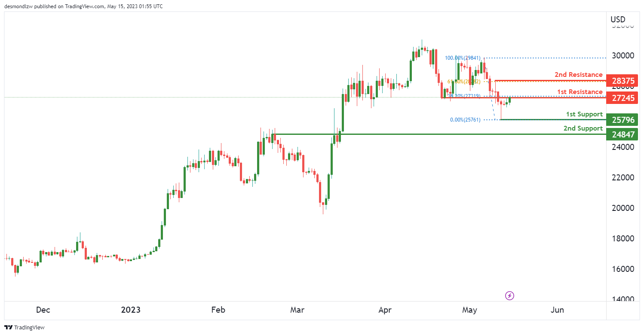Select the "2nd Resistance" text label
Screen dimensions: 644x335
[578, 75]
